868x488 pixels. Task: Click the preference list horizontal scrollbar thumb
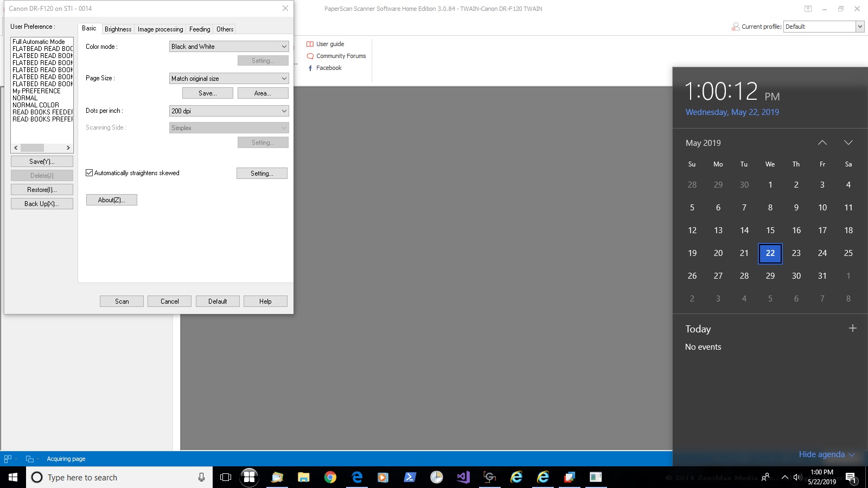click(x=33, y=147)
